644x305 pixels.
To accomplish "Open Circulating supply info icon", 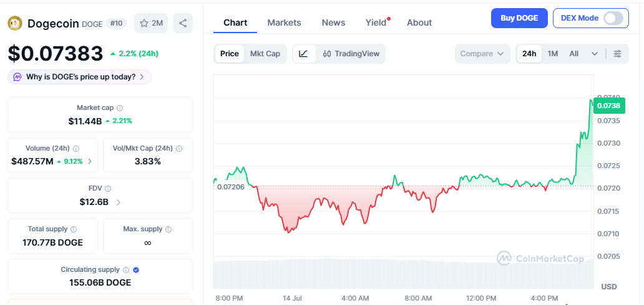I will [126, 270].
